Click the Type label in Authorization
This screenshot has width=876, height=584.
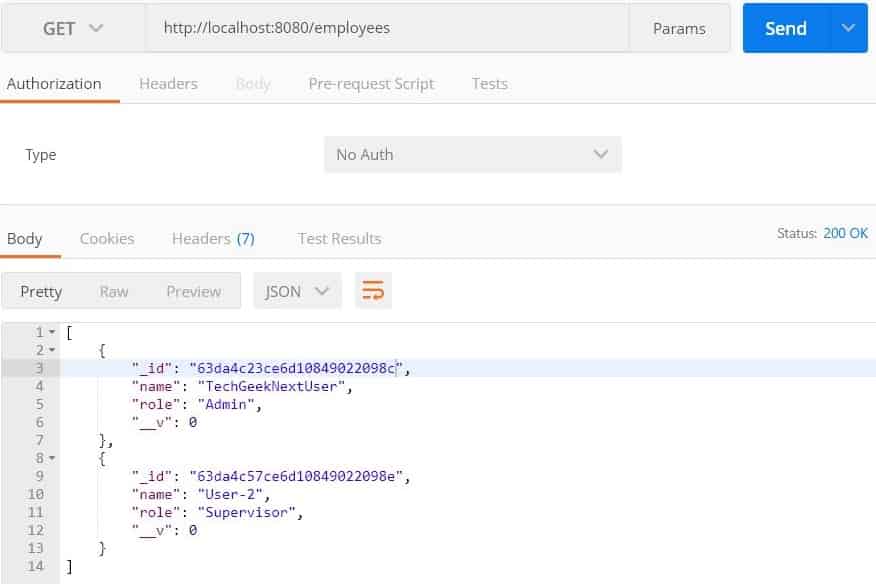pos(40,155)
